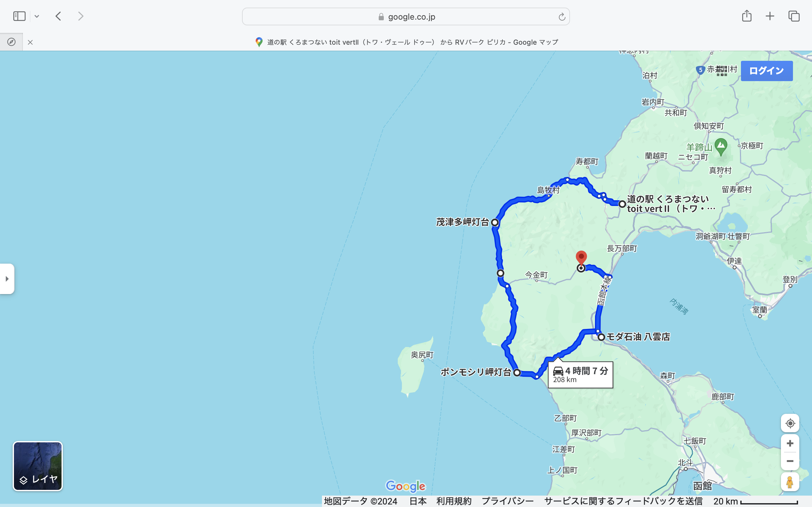
Task: Click the 4時間7分 route info box
Action: [580, 375]
